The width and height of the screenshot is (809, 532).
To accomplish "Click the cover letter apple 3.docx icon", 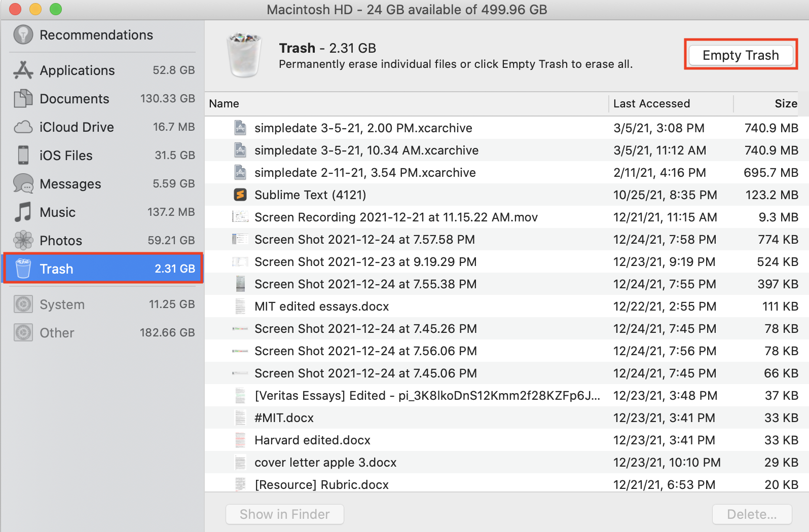I will click(240, 462).
